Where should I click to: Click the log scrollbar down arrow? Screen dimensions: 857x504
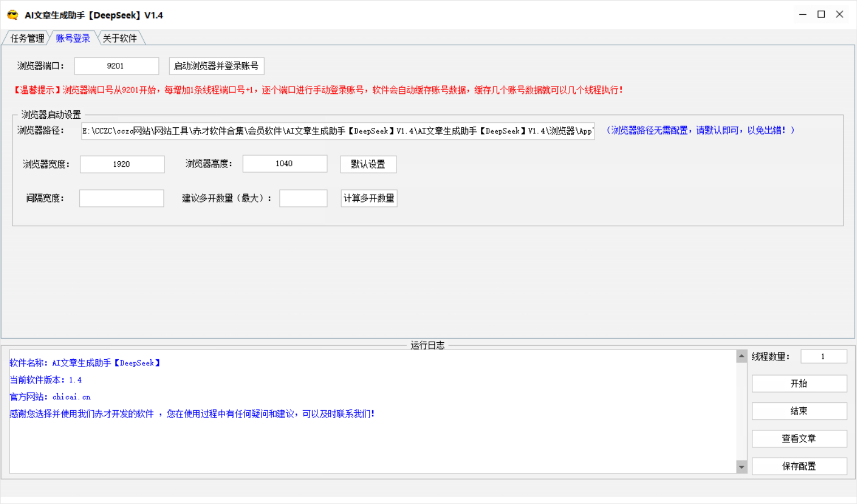742,467
